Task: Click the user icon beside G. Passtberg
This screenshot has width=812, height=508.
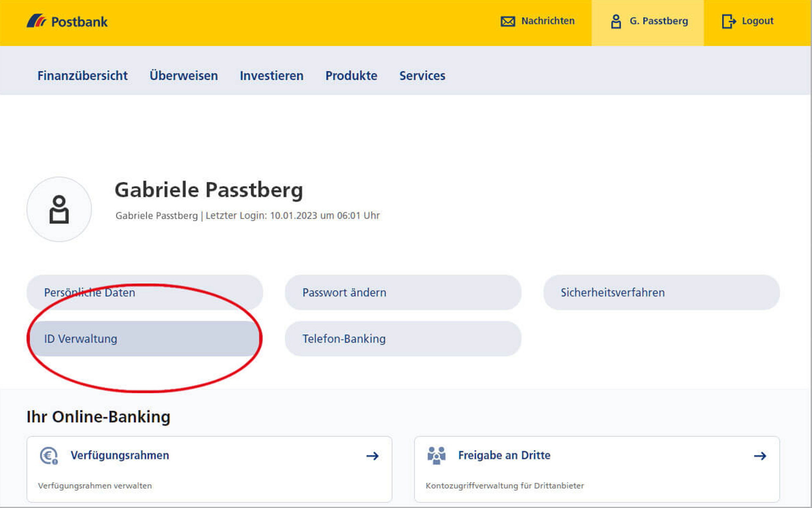Action: click(616, 22)
